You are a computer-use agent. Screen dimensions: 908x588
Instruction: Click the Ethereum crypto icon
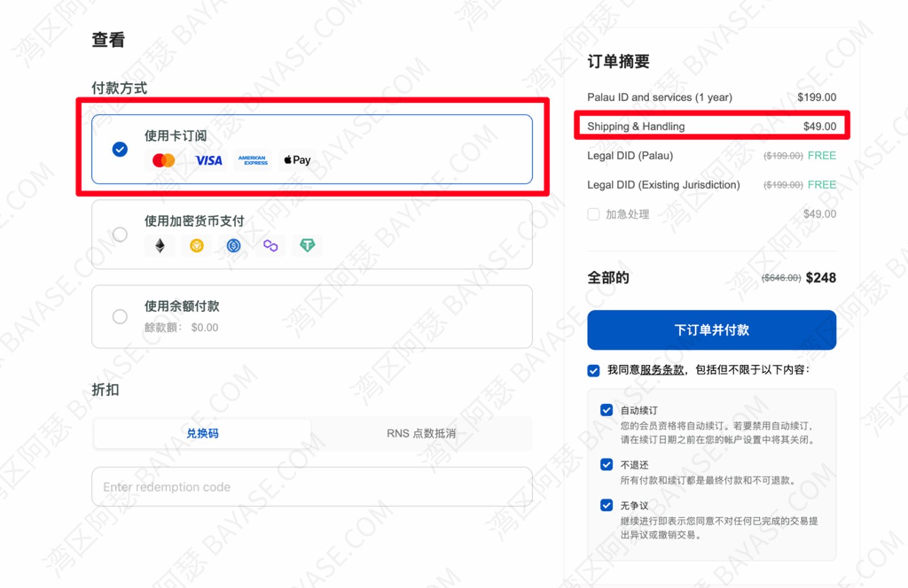tap(160, 246)
